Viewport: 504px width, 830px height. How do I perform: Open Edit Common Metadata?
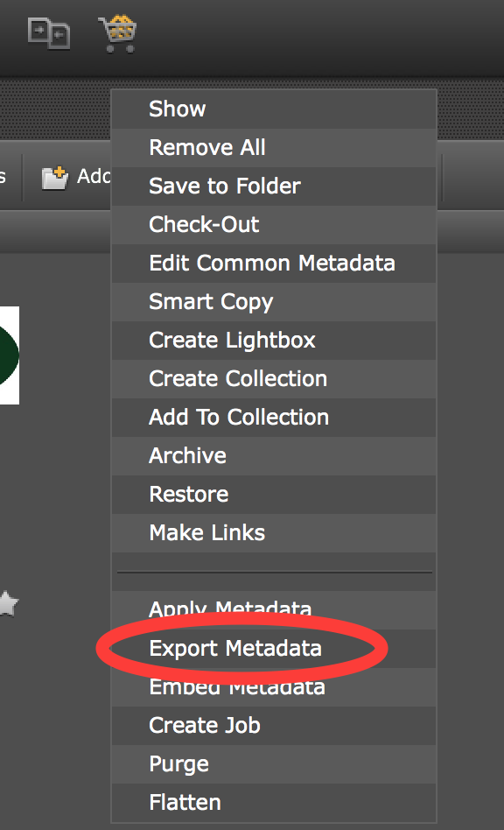click(273, 264)
